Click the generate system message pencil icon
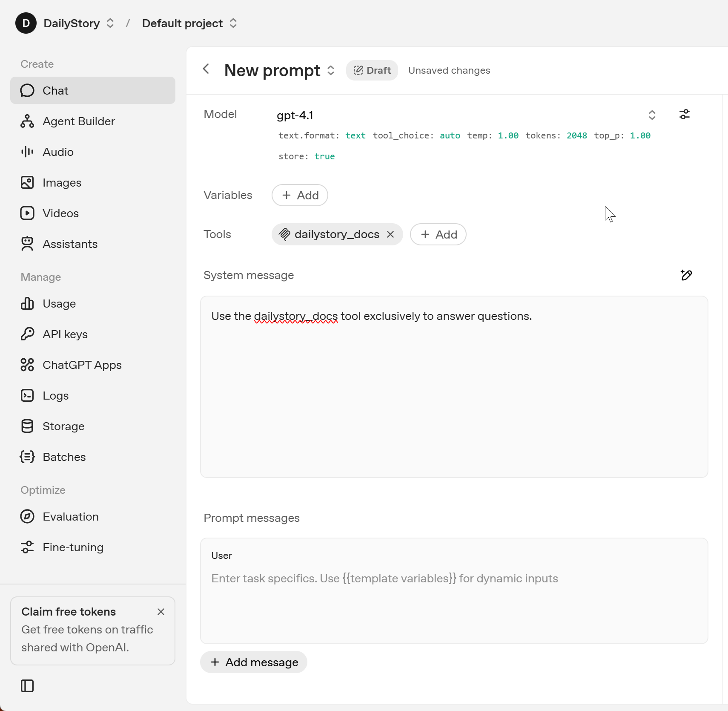The image size is (728, 711). [x=686, y=275]
